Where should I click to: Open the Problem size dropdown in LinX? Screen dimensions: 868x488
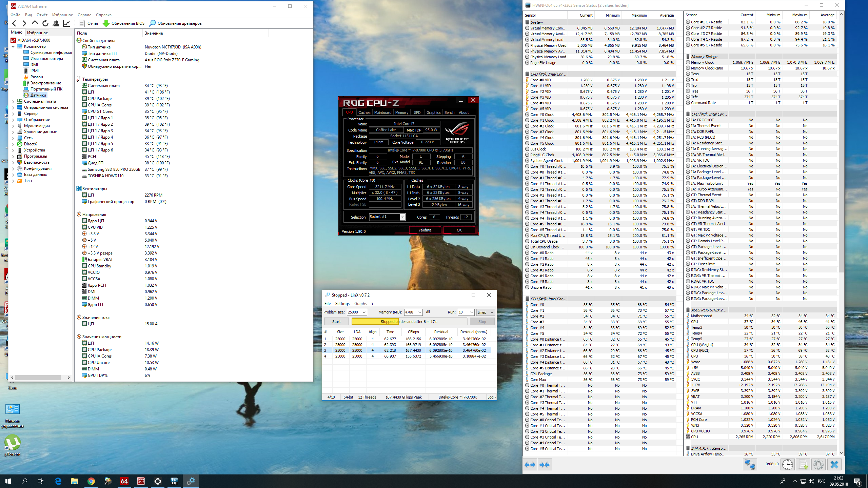point(364,312)
